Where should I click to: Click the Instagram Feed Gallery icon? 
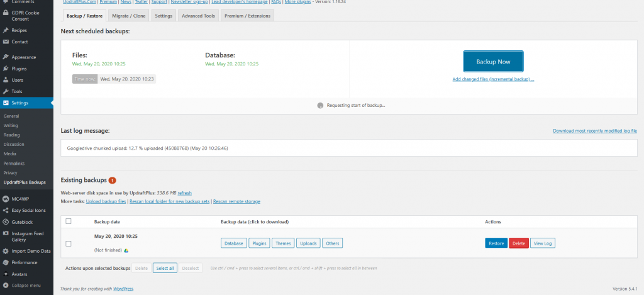(x=6, y=233)
